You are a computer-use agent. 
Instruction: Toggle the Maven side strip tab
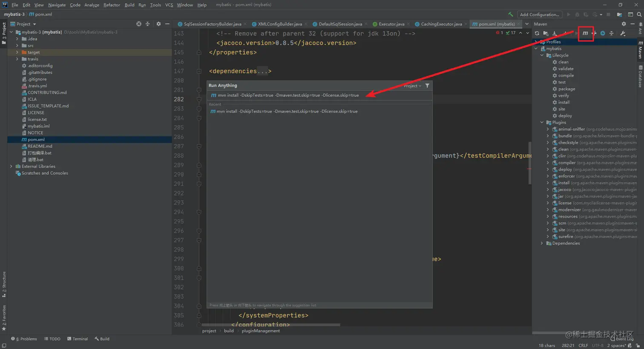point(640,50)
